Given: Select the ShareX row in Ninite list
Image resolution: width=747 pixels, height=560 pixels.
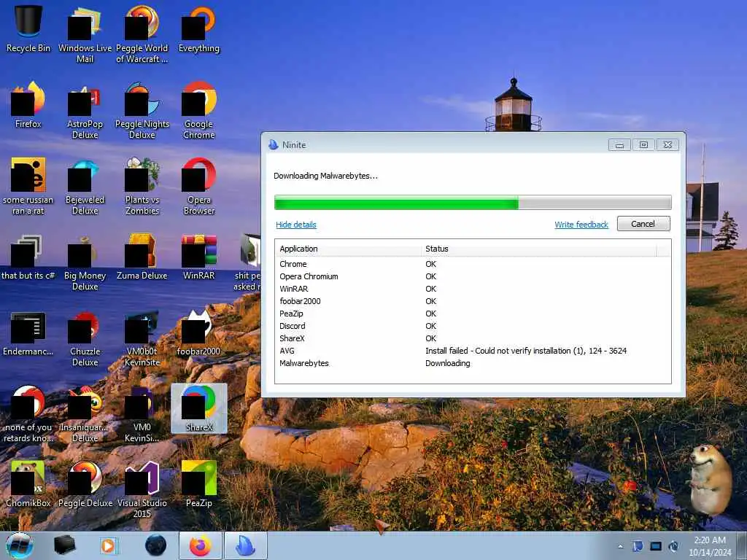Looking at the screenshot, I should (473, 338).
